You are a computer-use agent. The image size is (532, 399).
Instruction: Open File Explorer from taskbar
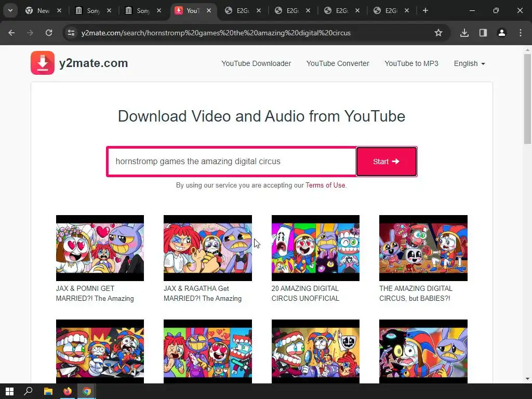pyautogui.click(x=48, y=391)
